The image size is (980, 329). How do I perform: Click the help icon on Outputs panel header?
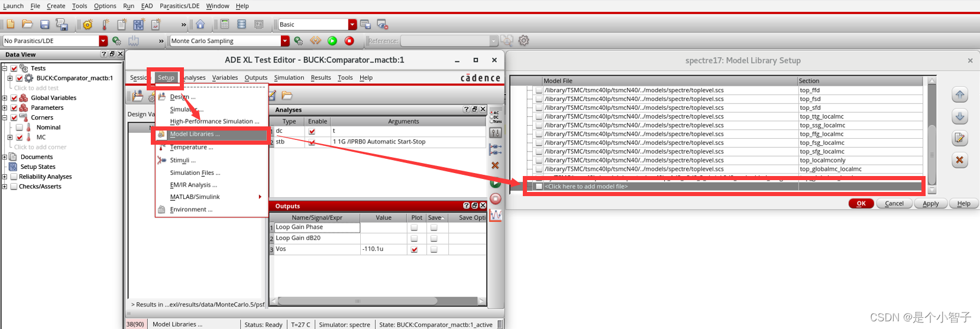click(466, 206)
